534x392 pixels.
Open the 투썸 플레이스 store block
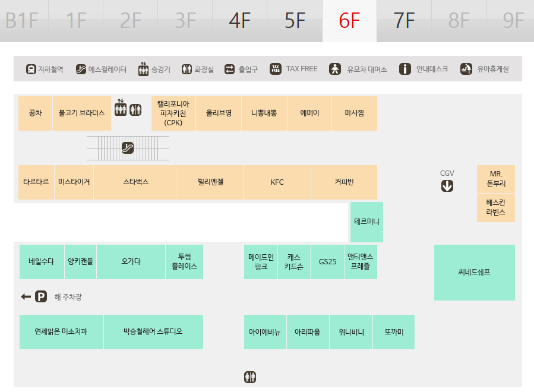[184, 262]
